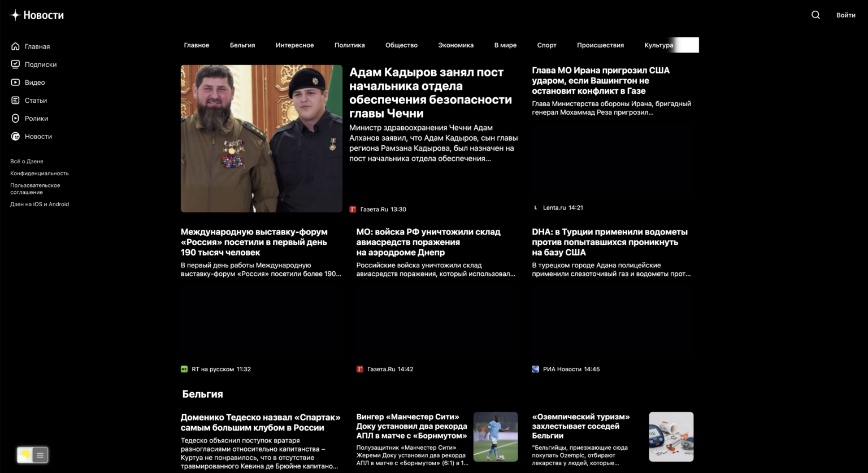Open the Интересное category dropdown
Viewport: 868px width, 473px height.
(294, 45)
